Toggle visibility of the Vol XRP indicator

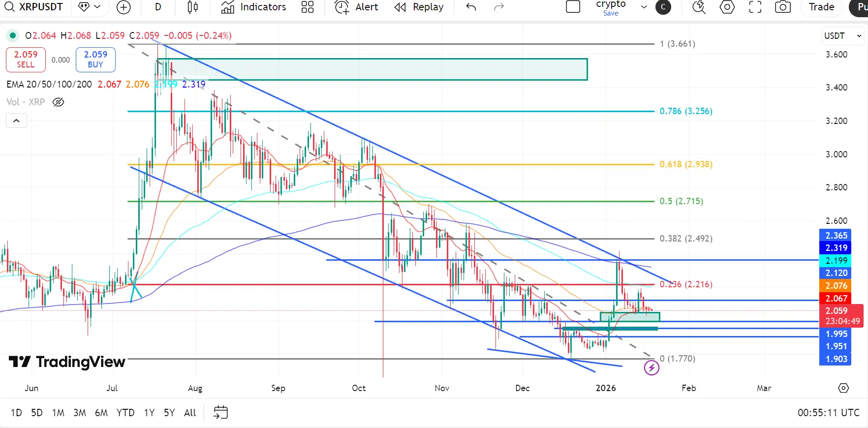coord(58,102)
